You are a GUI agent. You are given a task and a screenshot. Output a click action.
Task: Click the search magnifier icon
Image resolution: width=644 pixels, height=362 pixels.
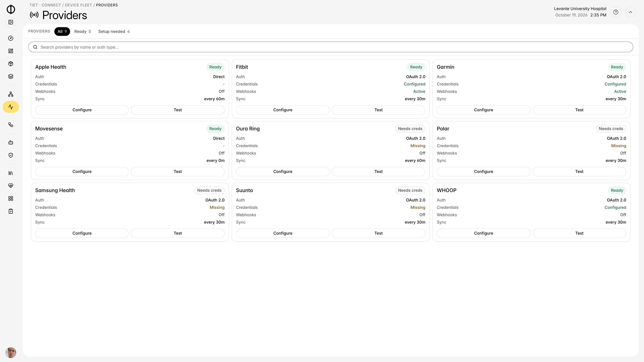pyautogui.click(x=35, y=47)
